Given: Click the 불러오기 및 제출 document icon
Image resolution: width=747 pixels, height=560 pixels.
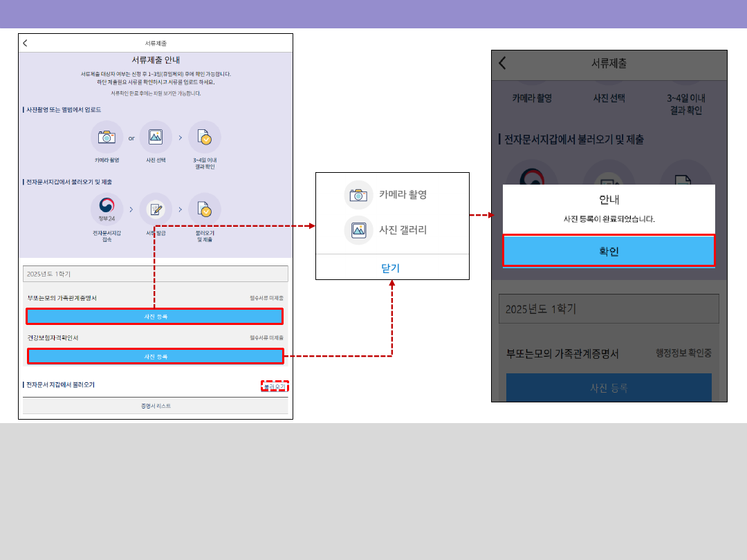Looking at the screenshot, I should pyautogui.click(x=204, y=209).
